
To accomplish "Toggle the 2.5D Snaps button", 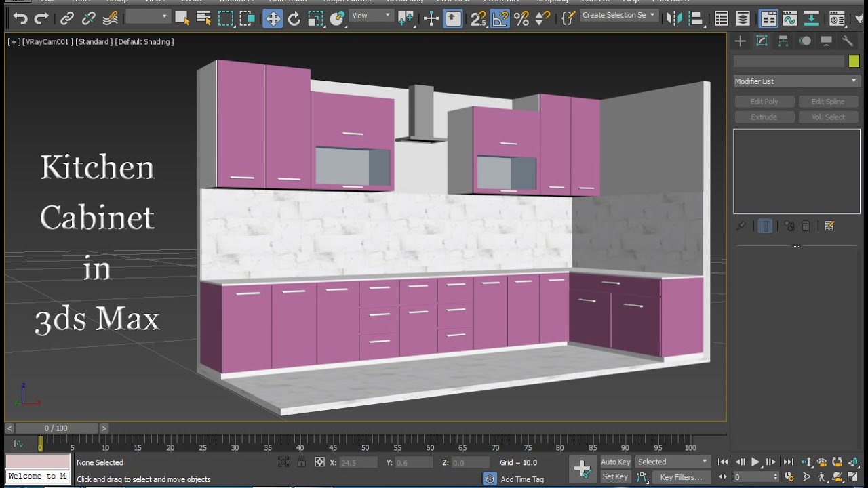I will coord(478,18).
